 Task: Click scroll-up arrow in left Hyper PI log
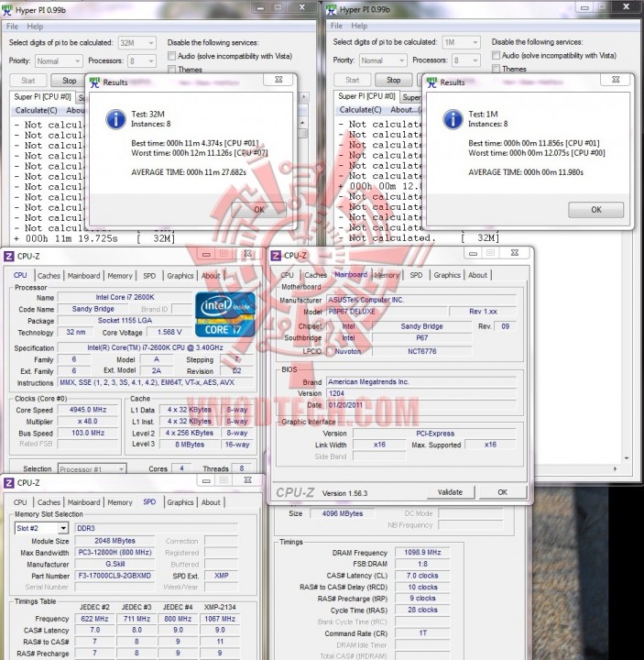point(302,123)
